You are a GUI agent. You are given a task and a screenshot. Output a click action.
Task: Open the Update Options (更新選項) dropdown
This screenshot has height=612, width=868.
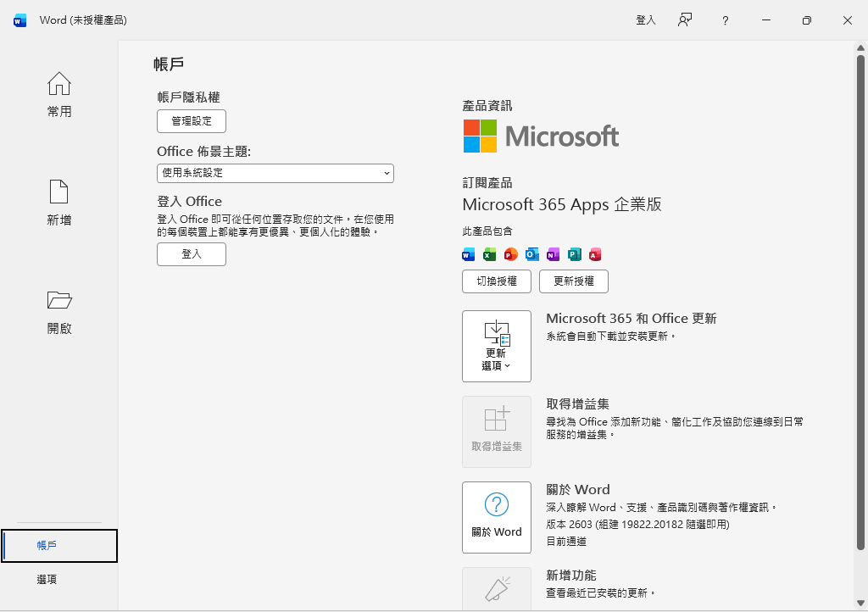pos(497,346)
